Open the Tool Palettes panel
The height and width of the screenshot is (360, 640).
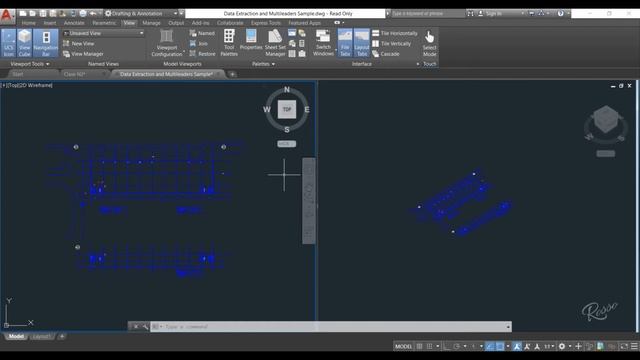coord(229,43)
